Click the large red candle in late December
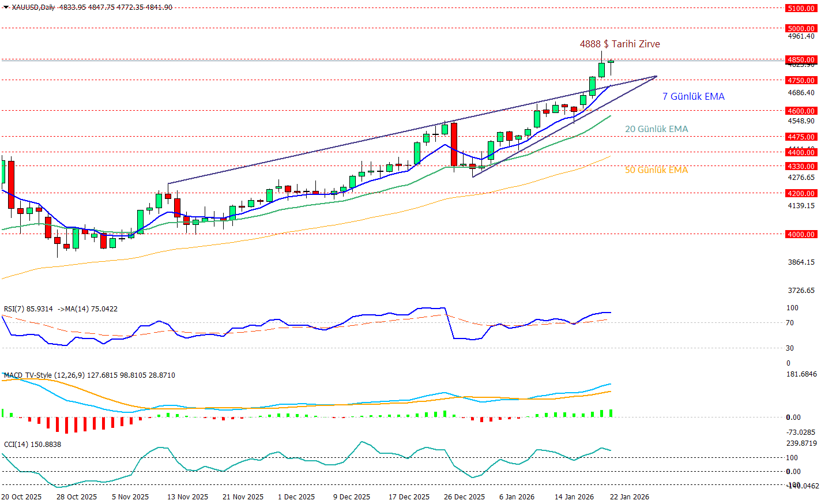This screenshot has height=504, width=821. coord(454,144)
